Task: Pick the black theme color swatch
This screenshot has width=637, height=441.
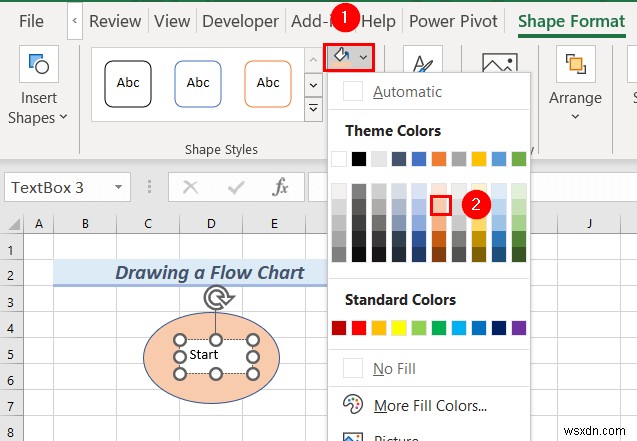Action: 359,159
